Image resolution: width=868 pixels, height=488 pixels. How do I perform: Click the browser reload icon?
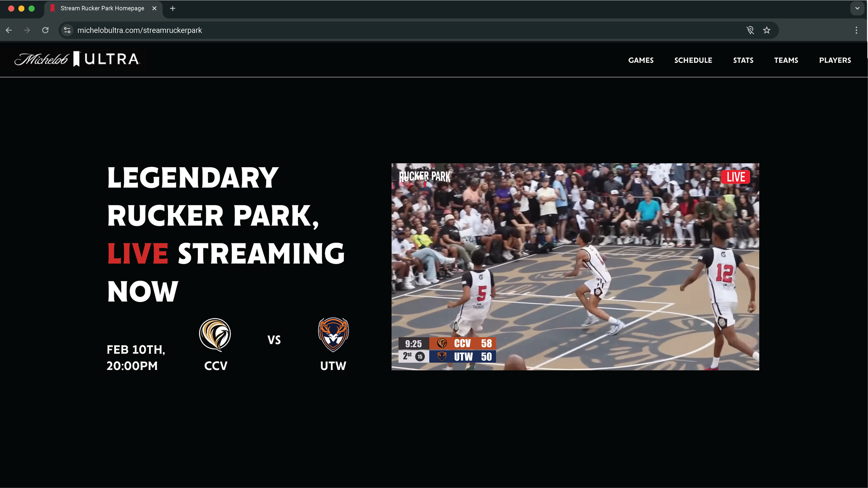(x=45, y=30)
